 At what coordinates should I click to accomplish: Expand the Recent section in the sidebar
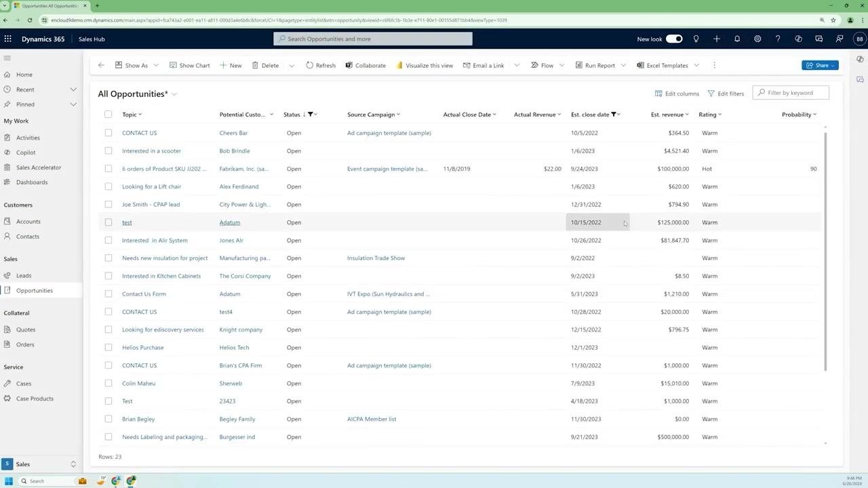(73, 89)
